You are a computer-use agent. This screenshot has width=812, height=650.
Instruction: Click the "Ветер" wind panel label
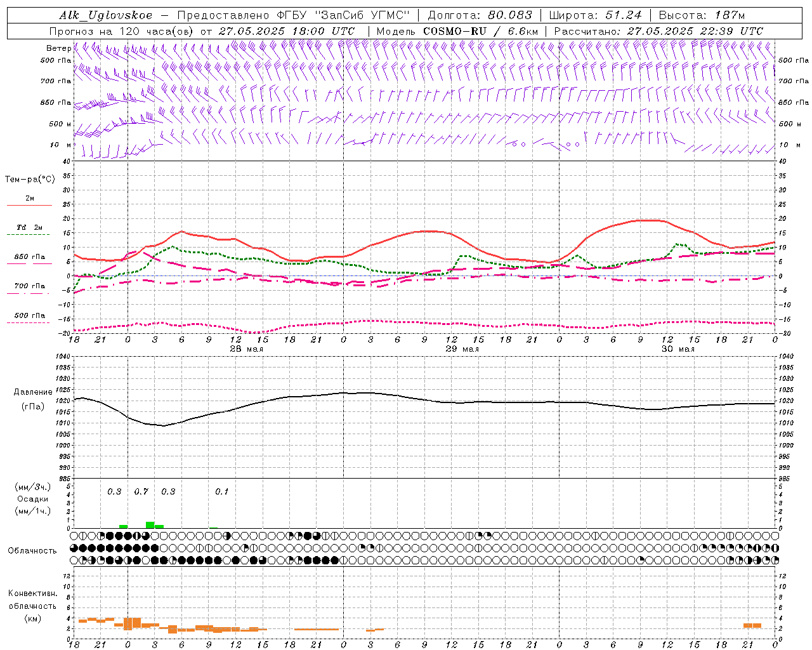(x=59, y=48)
